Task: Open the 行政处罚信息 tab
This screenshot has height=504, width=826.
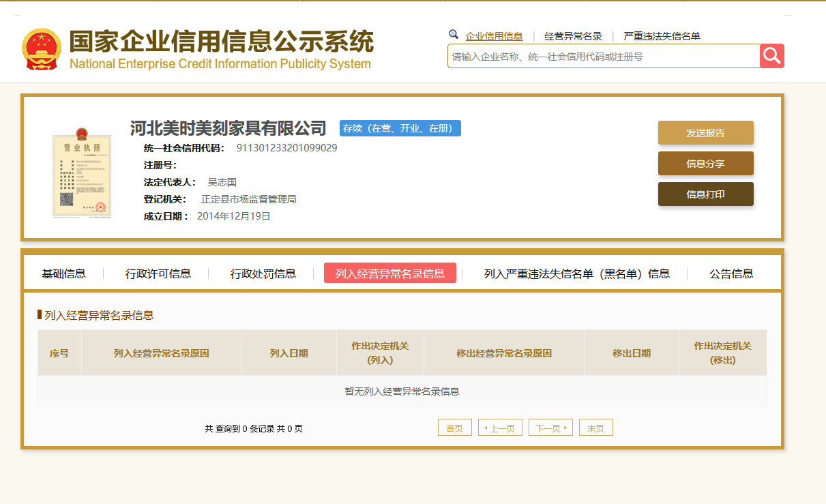Action: pos(263,273)
